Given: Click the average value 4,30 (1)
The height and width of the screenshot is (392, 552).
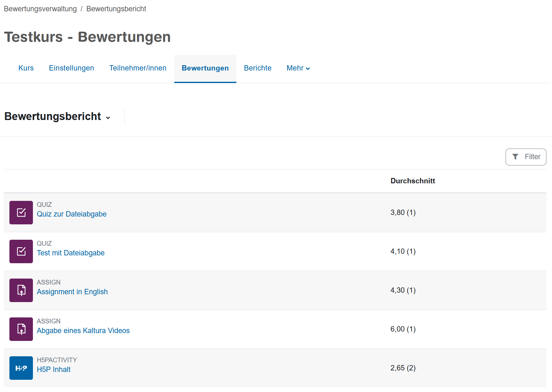Looking at the screenshot, I should click(x=403, y=290).
